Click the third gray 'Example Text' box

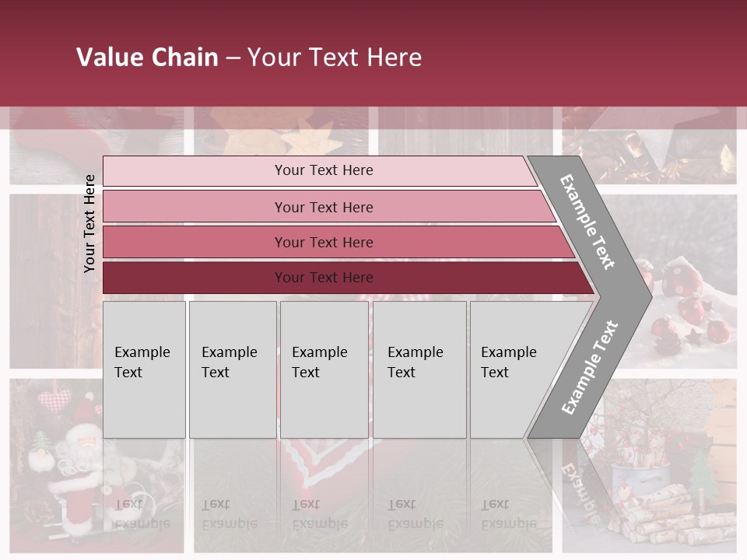pos(324,369)
